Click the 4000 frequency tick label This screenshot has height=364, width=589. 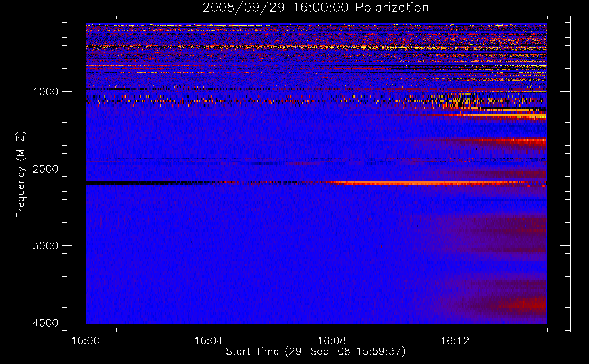pyautogui.click(x=46, y=323)
